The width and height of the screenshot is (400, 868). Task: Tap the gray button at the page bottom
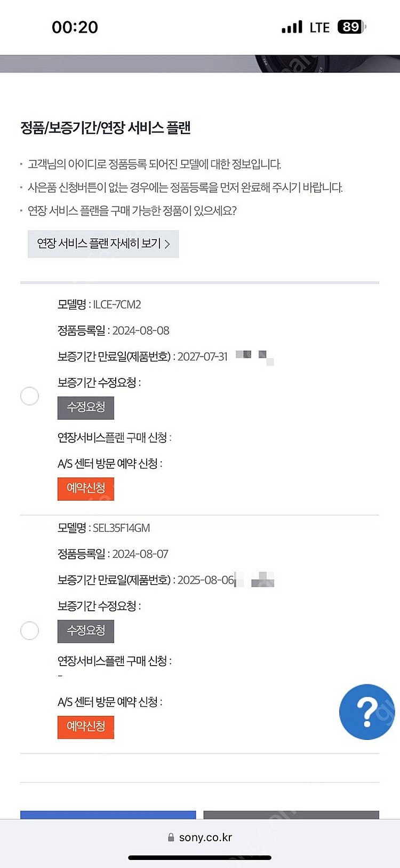pos(291,815)
